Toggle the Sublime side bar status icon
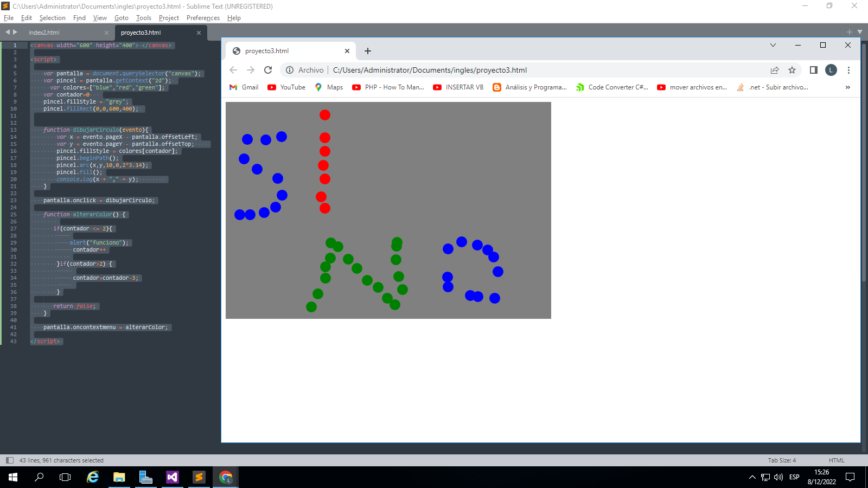 click(x=9, y=460)
